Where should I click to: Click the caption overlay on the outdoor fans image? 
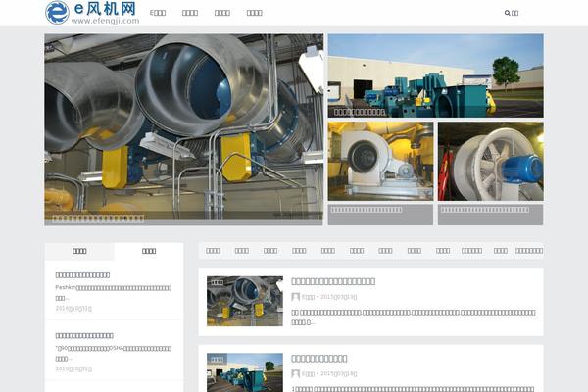pyautogui.click(x=360, y=112)
